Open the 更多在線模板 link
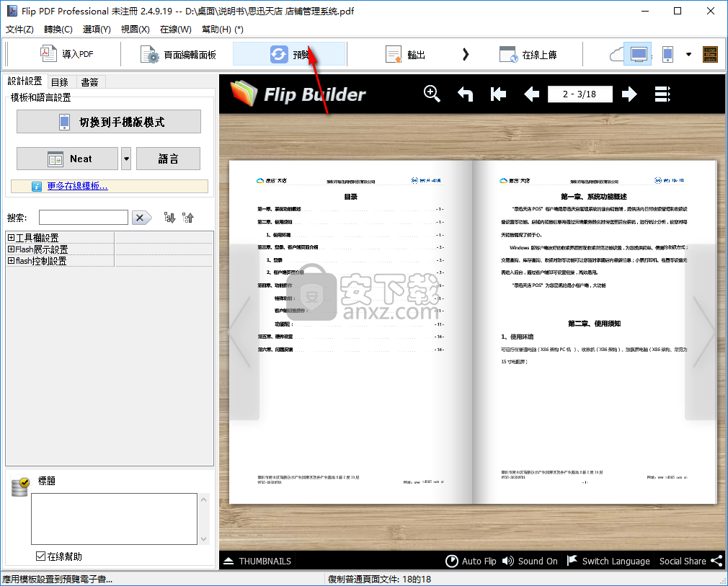Screen dimensions: 728x586 click(x=77, y=186)
